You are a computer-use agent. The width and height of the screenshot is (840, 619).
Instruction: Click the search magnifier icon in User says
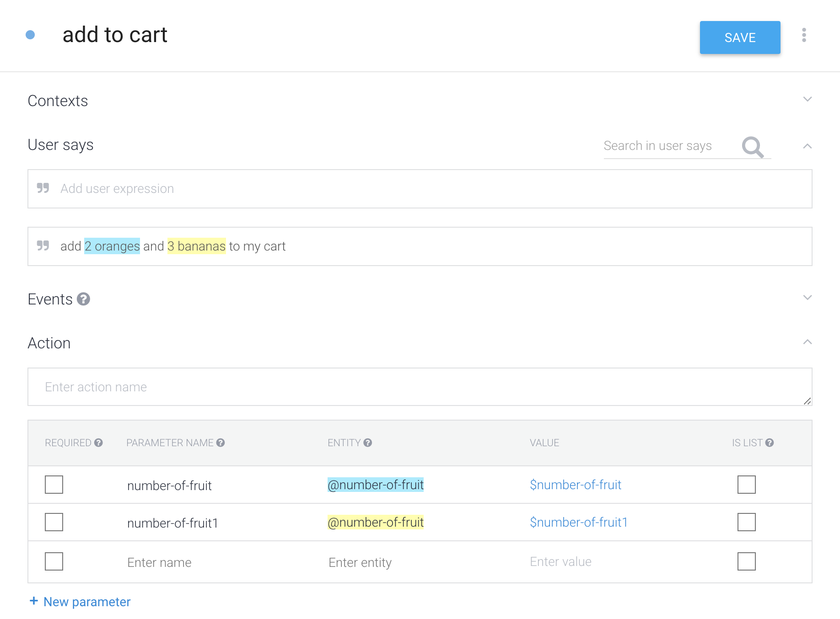[753, 147]
